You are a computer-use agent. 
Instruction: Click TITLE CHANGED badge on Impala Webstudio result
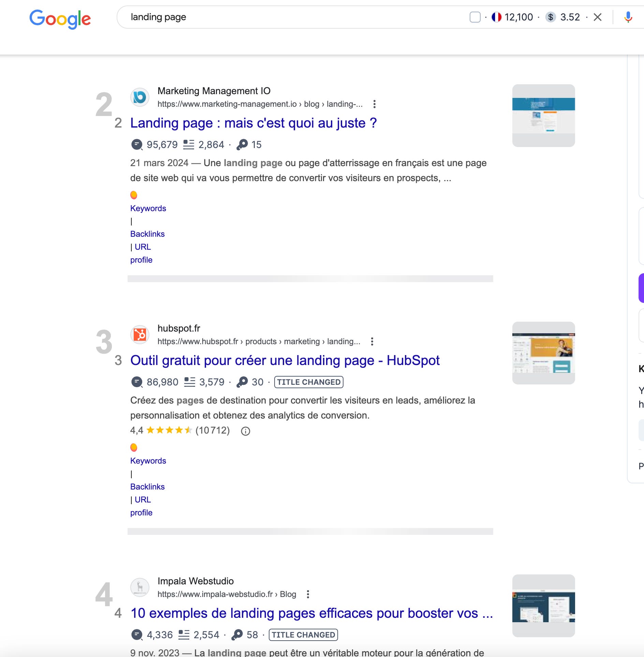pyautogui.click(x=303, y=635)
